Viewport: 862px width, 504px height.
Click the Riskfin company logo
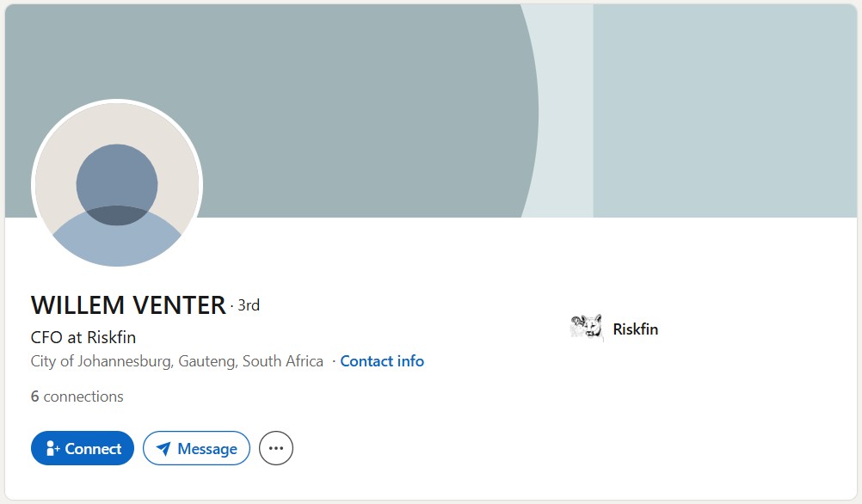(586, 329)
